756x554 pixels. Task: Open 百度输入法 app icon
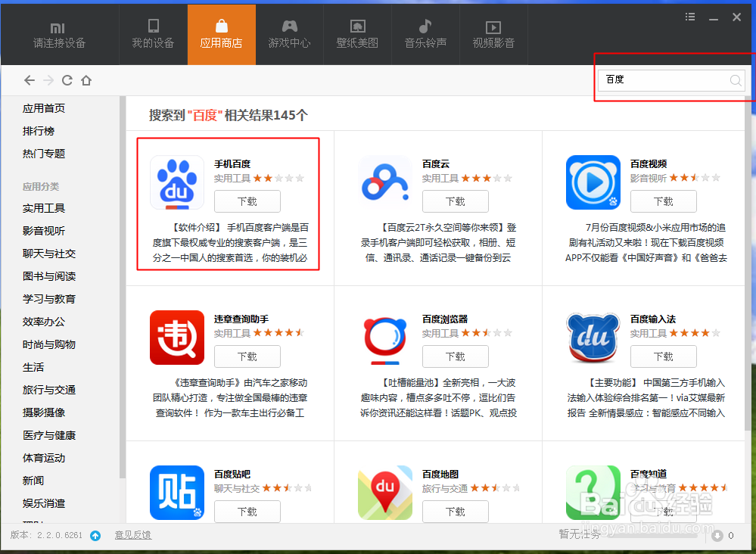593,338
